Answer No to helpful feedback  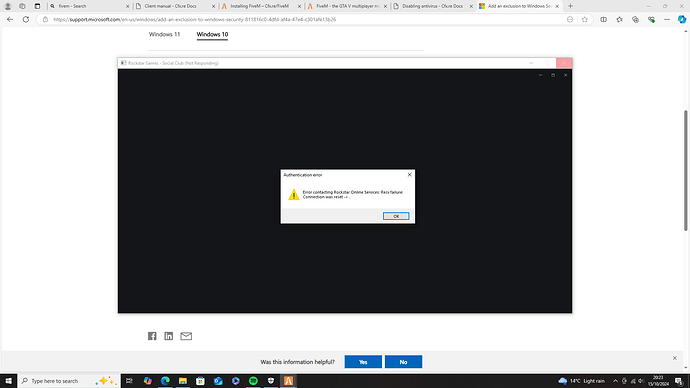point(404,362)
